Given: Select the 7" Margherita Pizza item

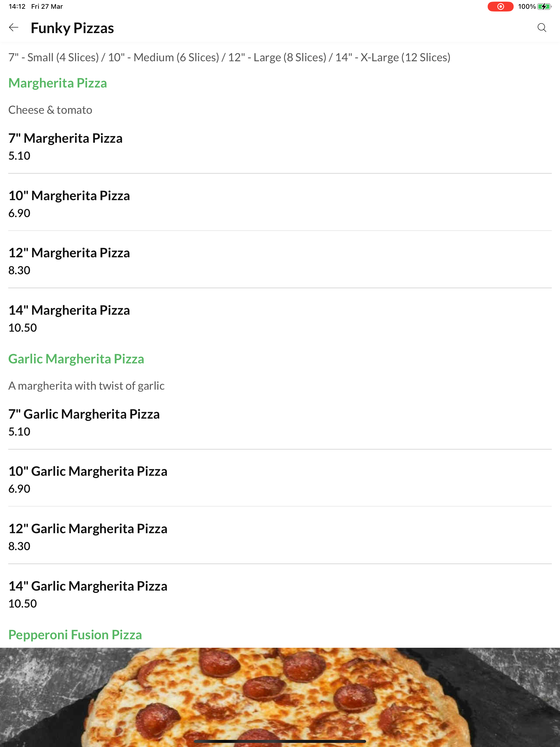Looking at the screenshot, I should [280, 146].
